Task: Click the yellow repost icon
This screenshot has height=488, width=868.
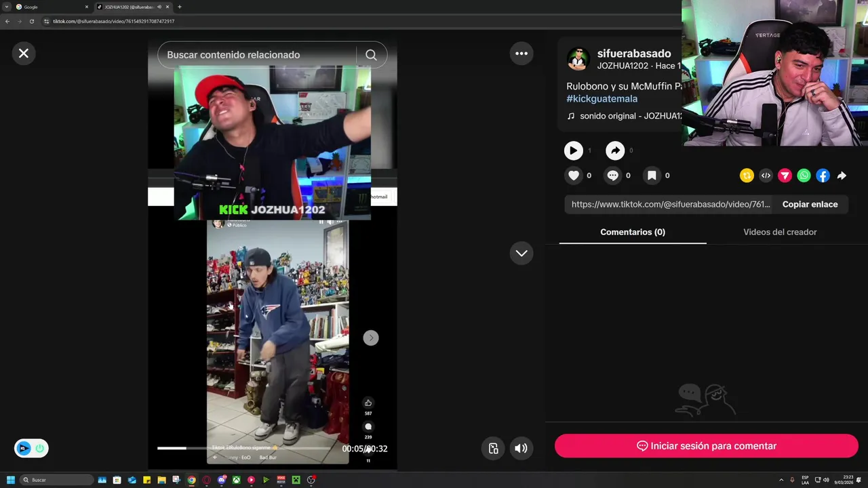Action: tap(747, 176)
